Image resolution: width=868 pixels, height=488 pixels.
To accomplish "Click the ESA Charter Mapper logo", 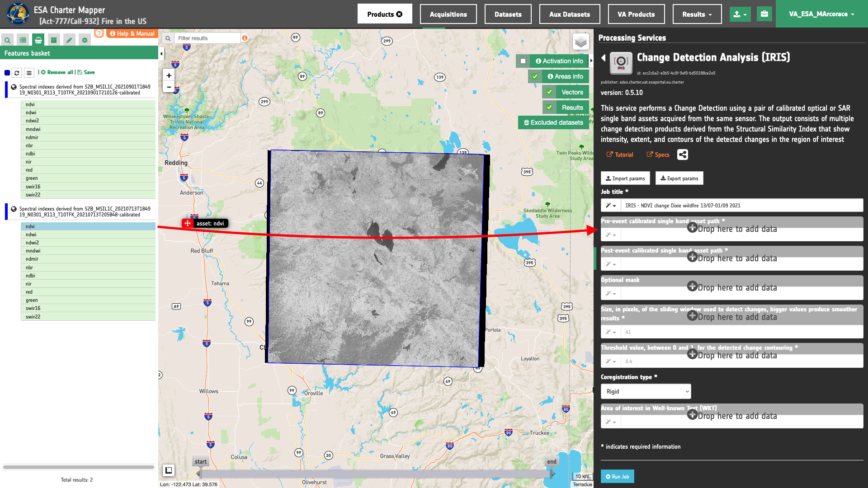I will click(18, 14).
